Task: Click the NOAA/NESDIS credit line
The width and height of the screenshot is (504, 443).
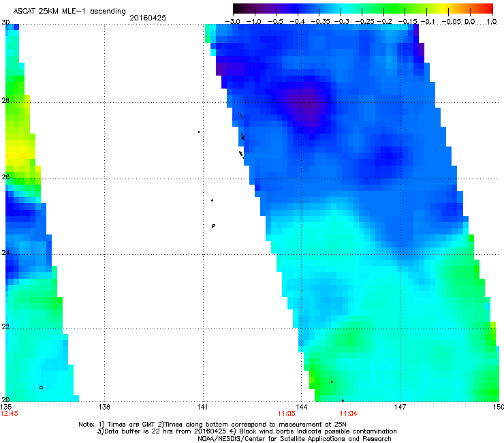Action: tap(294, 439)
